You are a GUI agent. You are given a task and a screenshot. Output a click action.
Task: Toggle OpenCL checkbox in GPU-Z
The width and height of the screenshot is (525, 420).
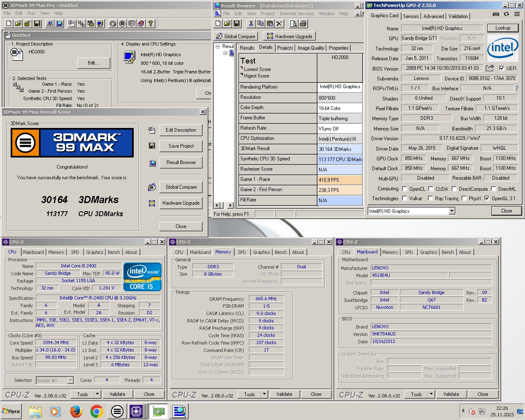405,189
